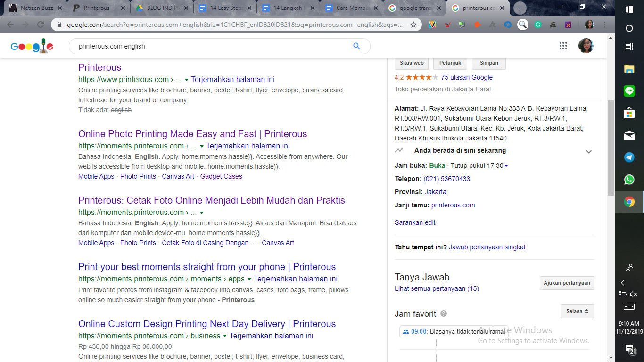Open the touch keyboard icon
This screenshot has height=362, width=644.
(x=629, y=307)
